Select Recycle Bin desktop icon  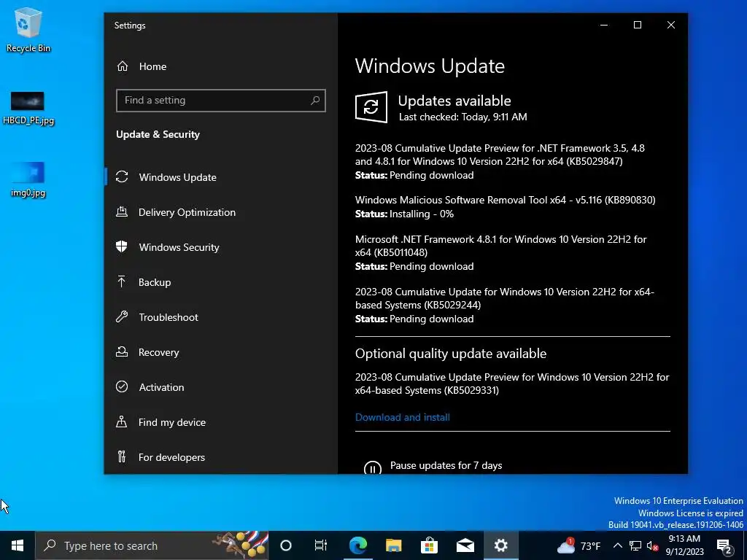coord(28,30)
